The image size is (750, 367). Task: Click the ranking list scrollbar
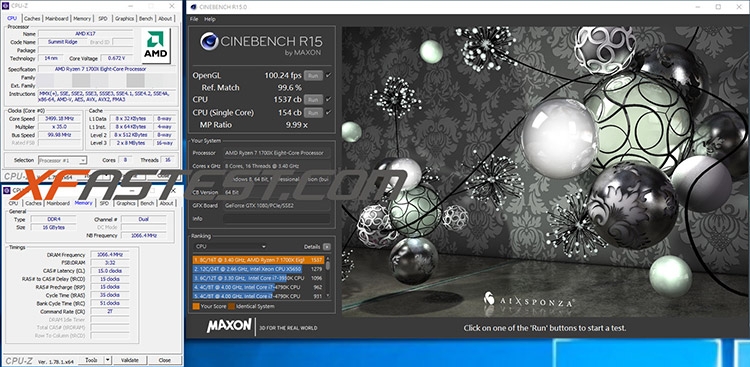[328, 278]
